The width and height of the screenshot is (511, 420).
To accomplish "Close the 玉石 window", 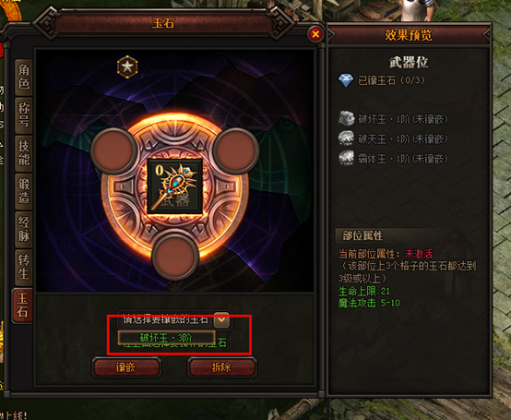I will tap(315, 34).
